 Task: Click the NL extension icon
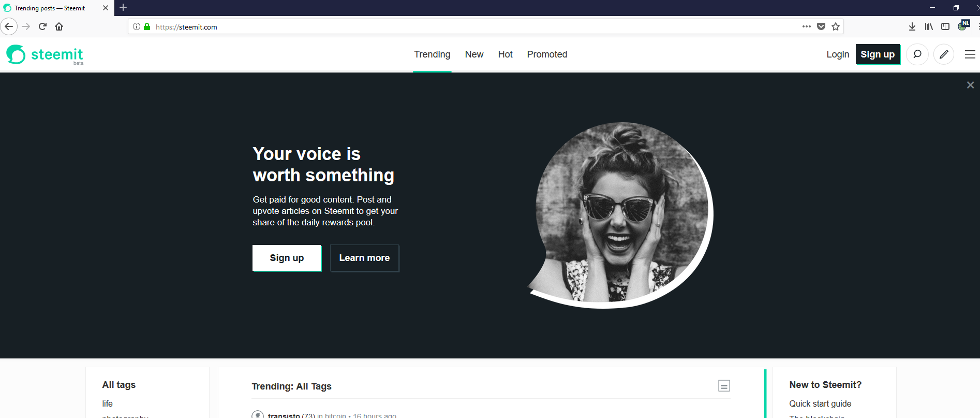pyautogui.click(x=963, y=25)
